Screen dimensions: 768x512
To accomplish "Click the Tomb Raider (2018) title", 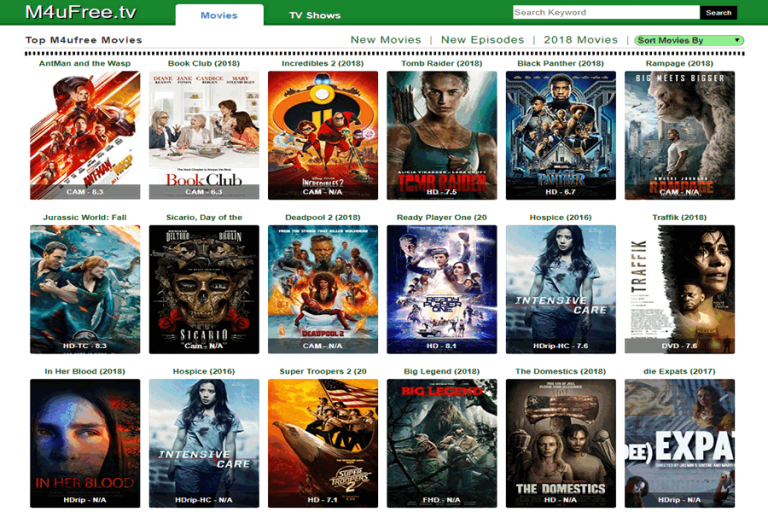I will [x=442, y=63].
